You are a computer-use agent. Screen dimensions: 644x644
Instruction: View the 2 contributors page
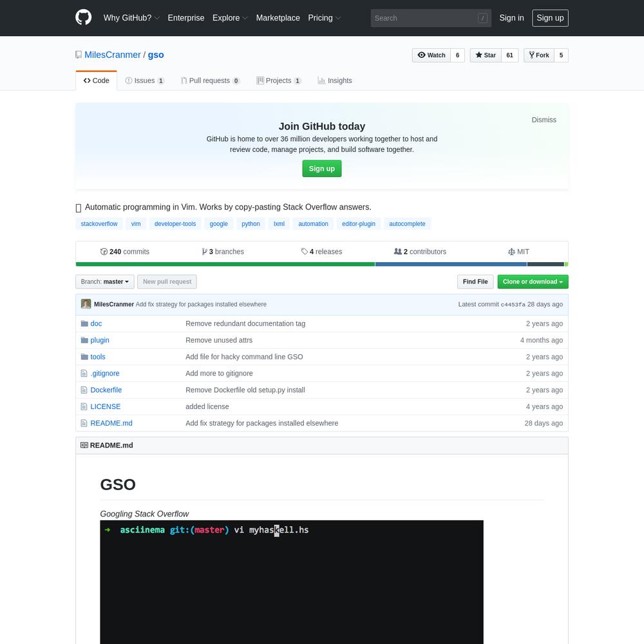pyautogui.click(x=420, y=252)
